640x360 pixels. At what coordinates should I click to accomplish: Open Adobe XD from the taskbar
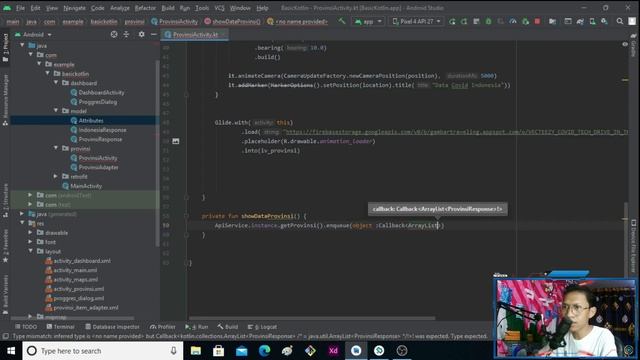333,351
